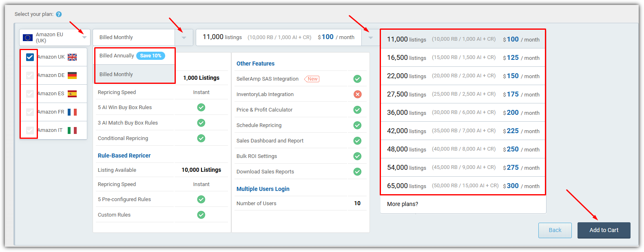
Task: Click green check for Bulk ROI Settings
Action: point(357,156)
